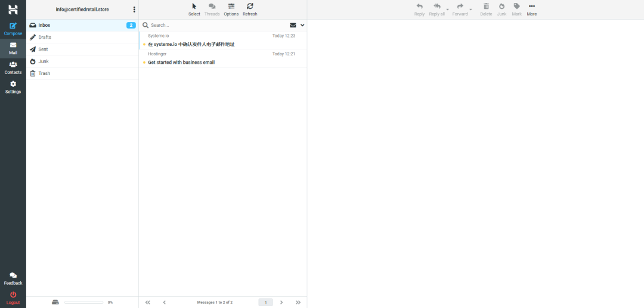Go to next page of messages
This screenshot has width=644, height=308.
[x=281, y=302]
